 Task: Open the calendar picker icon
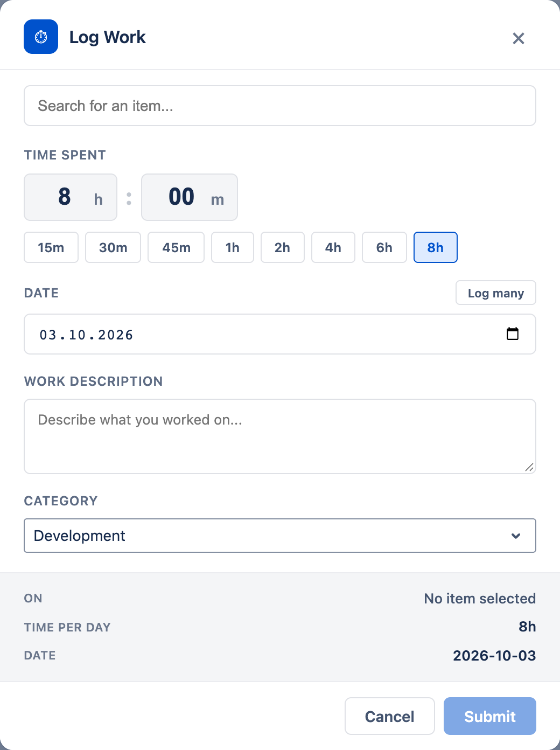pyautogui.click(x=513, y=334)
